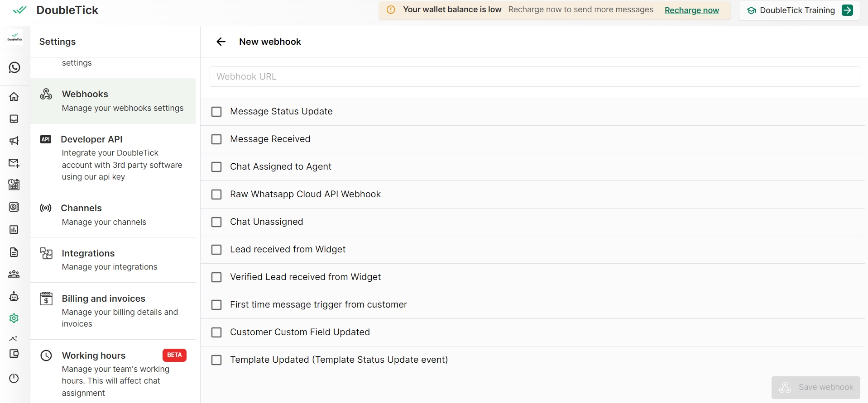
Task: Toggle Customer Custom Field Updated checkbox
Action: point(217,332)
